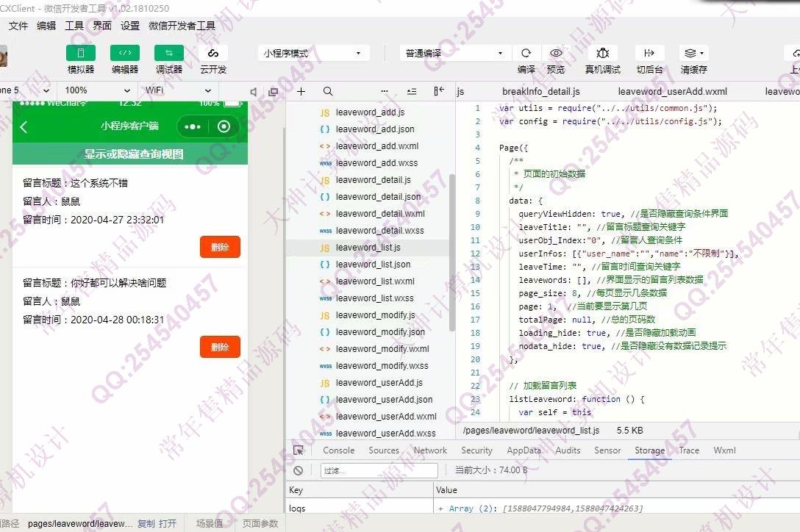Open the 文件 menu

point(18,26)
